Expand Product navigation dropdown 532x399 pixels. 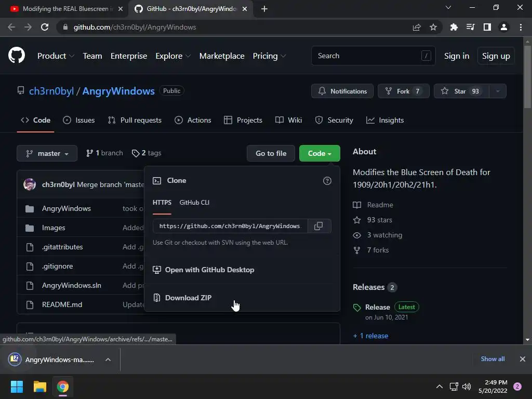click(x=56, y=56)
